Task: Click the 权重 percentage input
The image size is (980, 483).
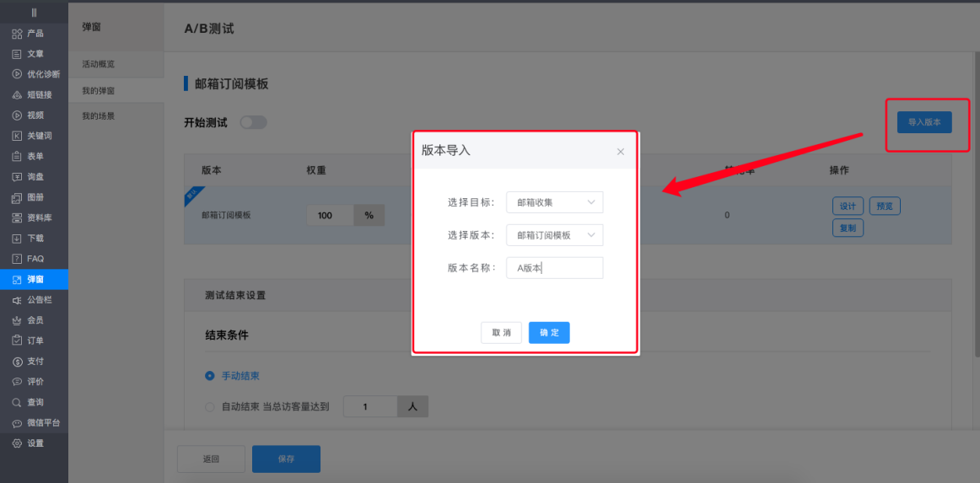Action: click(331, 215)
